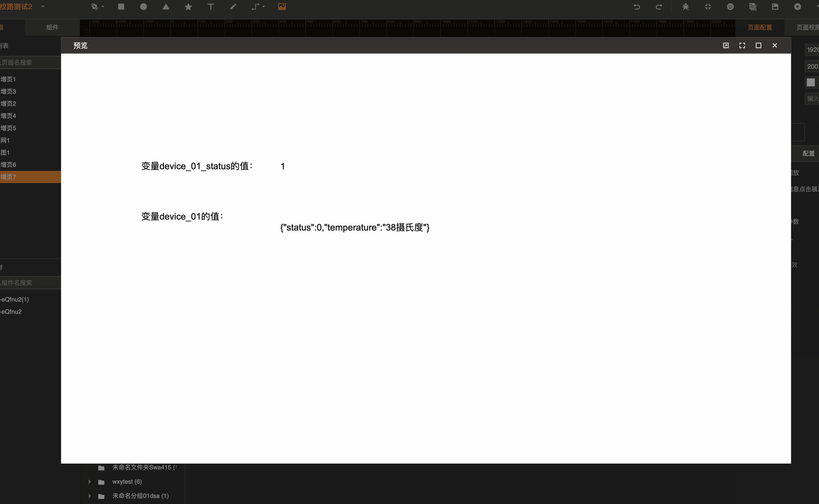Viewport: 819px width, 504px height.
Task: Select the star shape tool
Action: click(189, 7)
